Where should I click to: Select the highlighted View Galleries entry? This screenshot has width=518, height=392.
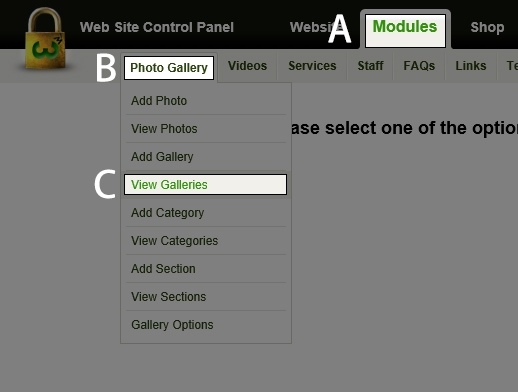tap(205, 184)
